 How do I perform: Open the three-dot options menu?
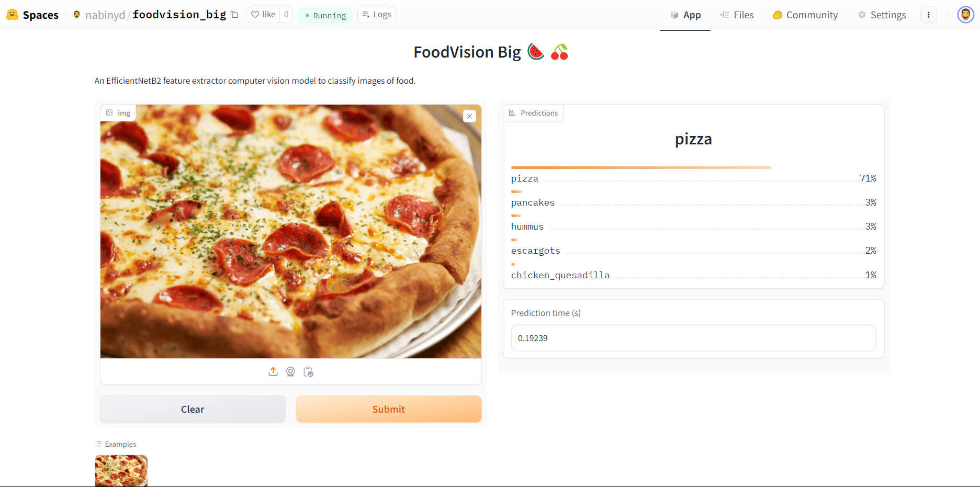(929, 15)
